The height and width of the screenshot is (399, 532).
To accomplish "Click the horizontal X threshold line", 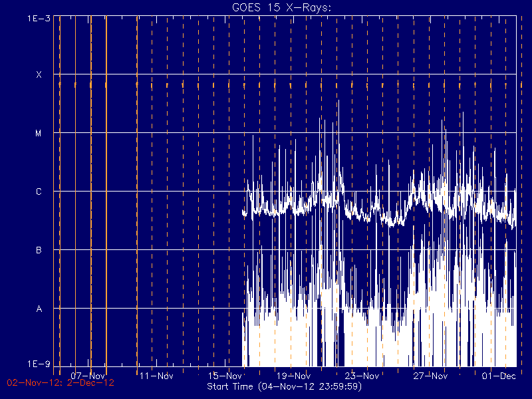I will [x=285, y=74].
